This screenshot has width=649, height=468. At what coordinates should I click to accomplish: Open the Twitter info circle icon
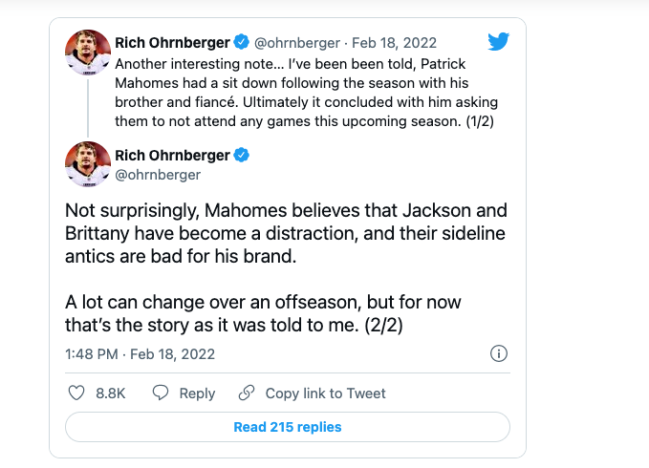(499, 354)
